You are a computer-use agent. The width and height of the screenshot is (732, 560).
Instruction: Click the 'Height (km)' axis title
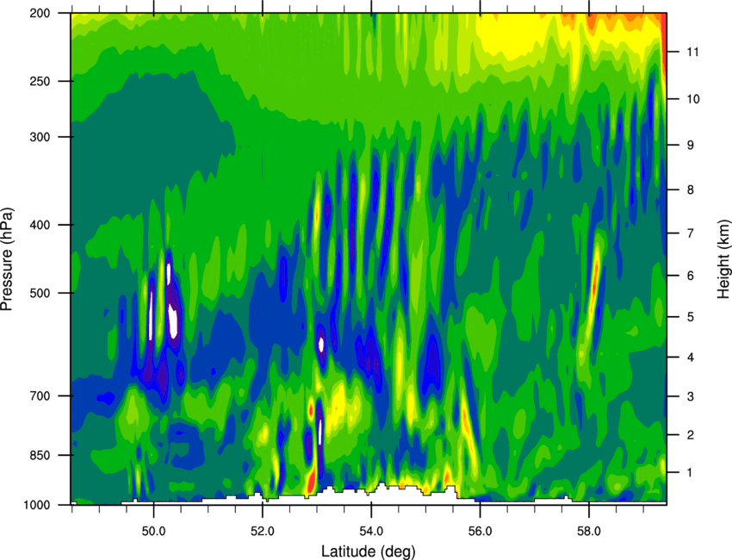click(x=723, y=258)
